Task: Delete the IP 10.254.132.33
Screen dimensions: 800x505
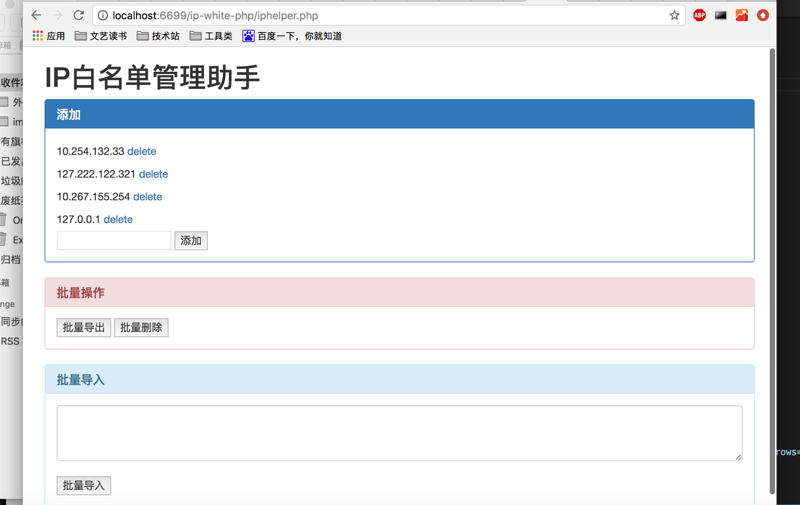Action: 142,152
